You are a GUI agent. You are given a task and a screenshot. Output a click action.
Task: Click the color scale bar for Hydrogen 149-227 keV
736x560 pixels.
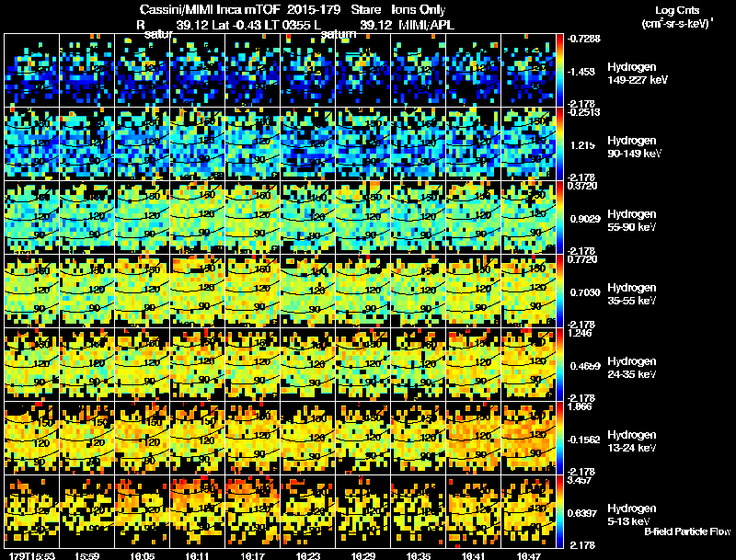(x=559, y=71)
